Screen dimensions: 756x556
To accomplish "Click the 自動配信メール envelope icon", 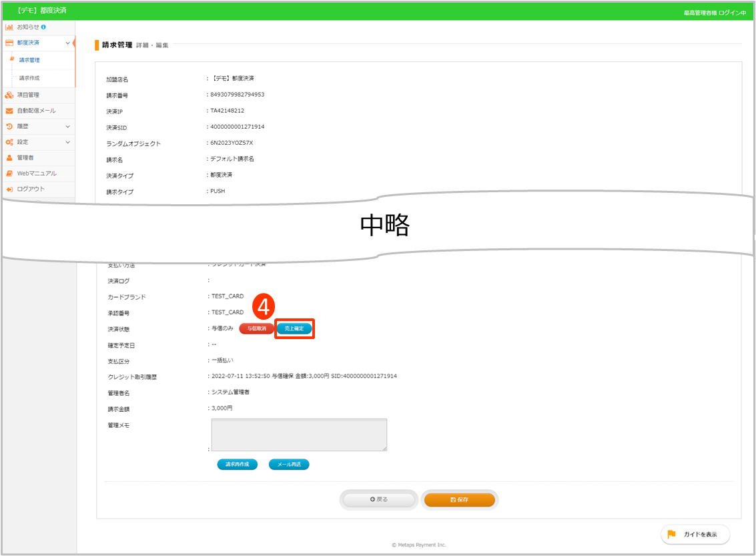I will pos(9,111).
